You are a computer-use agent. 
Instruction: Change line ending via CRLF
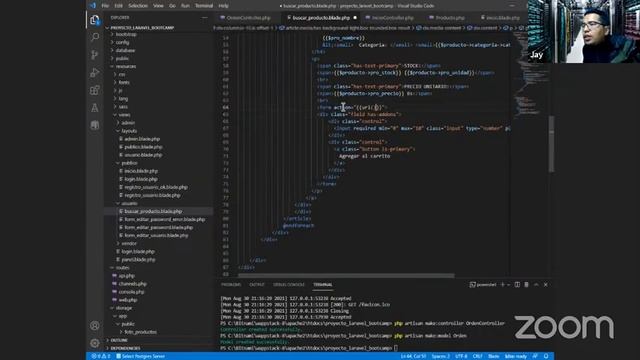pos(478,356)
